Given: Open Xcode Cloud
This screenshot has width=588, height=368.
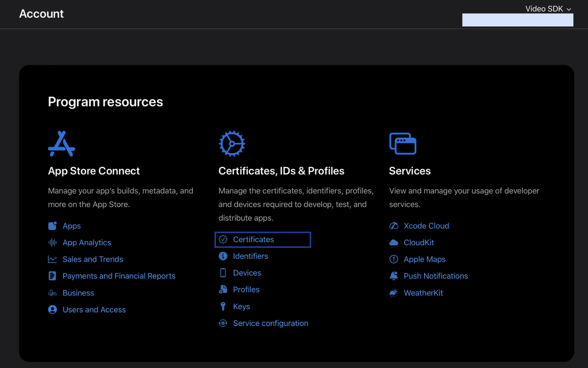Looking at the screenshot, I should tap(426, 226).
